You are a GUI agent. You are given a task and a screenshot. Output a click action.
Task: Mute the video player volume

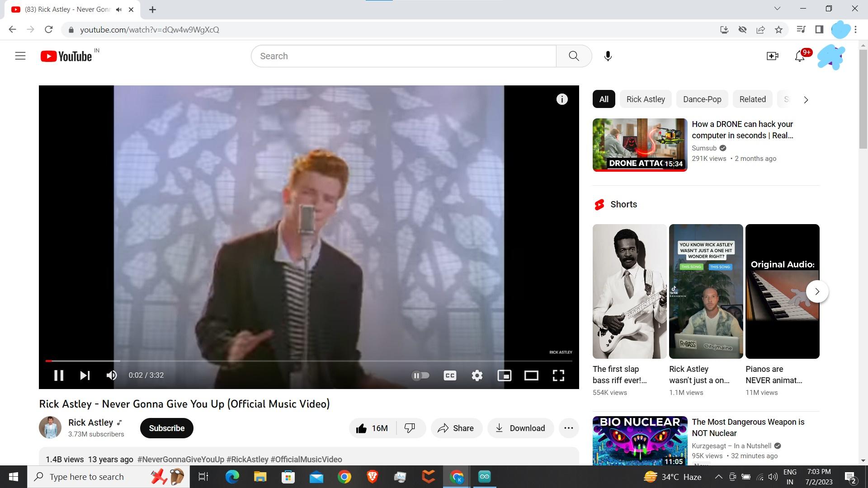click(x=112, y=375)
